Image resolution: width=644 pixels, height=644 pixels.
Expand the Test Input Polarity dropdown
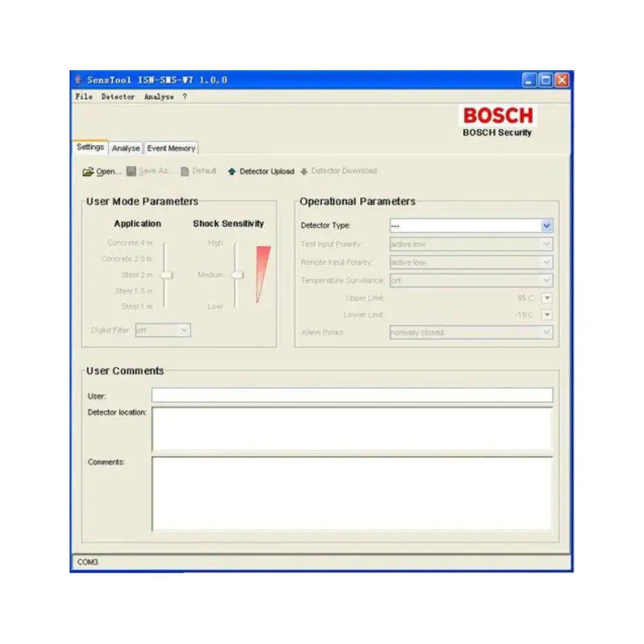coord(546,244)
